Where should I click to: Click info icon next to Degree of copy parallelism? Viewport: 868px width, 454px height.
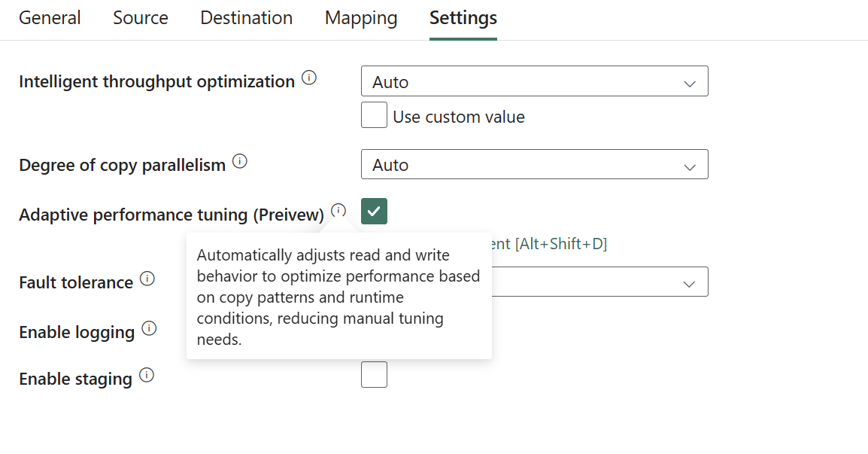click(240, 162)
